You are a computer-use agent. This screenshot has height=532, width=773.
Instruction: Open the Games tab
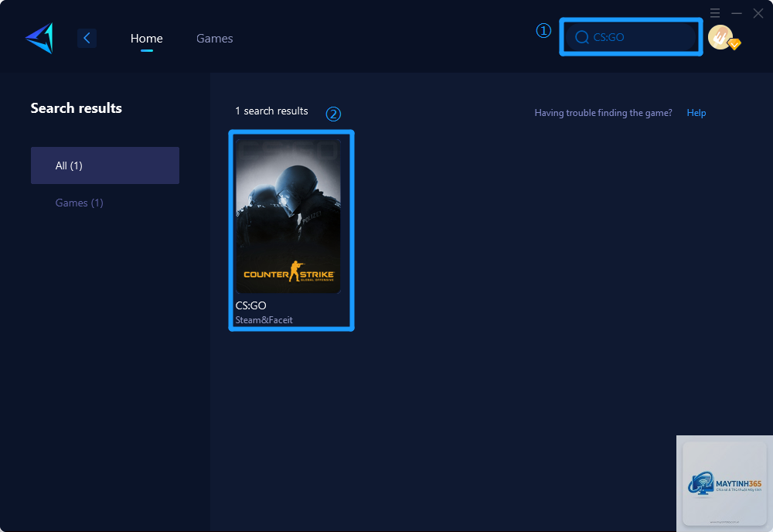(214, 38)
